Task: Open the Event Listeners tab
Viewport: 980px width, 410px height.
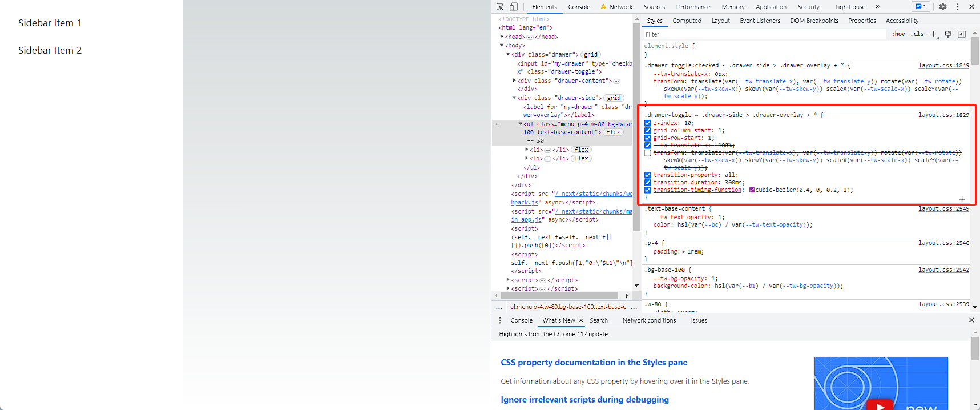Action: click(760, 21)
